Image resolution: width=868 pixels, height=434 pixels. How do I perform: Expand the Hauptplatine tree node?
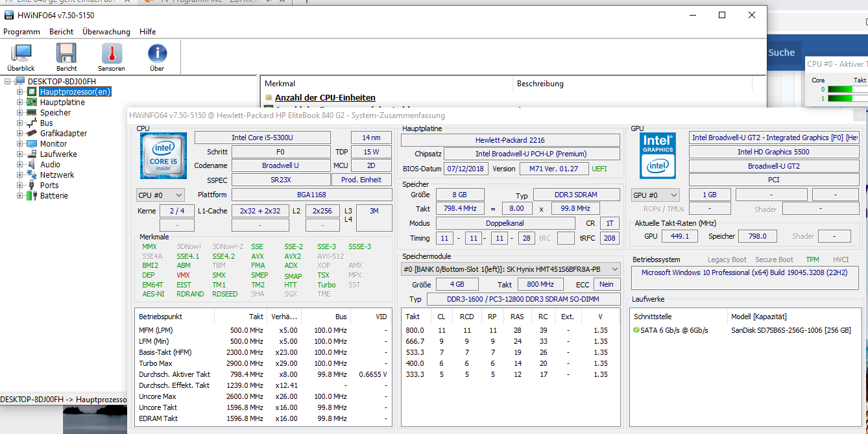[x=19, y=102]
